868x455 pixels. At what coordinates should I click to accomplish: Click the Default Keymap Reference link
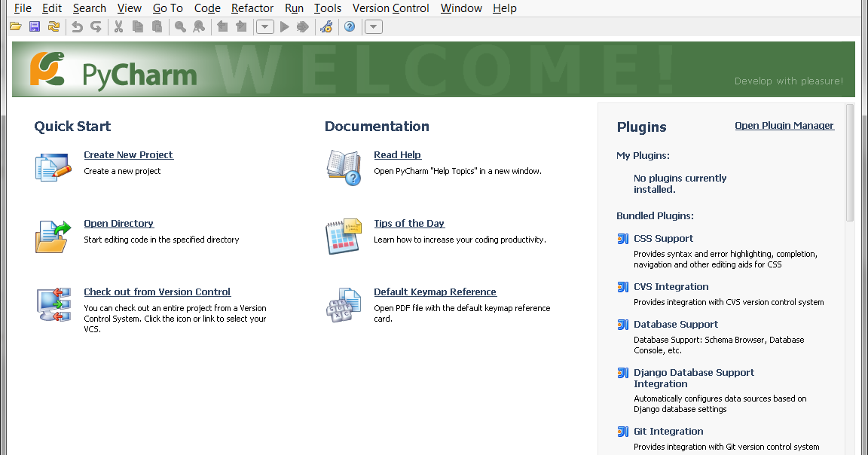435,292
